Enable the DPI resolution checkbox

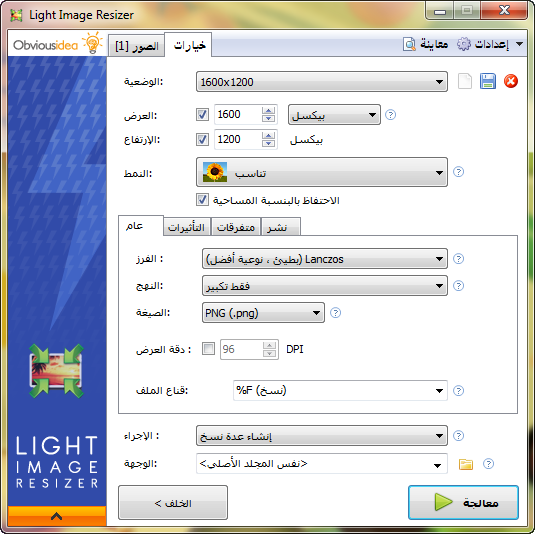(x=208, y=349)
